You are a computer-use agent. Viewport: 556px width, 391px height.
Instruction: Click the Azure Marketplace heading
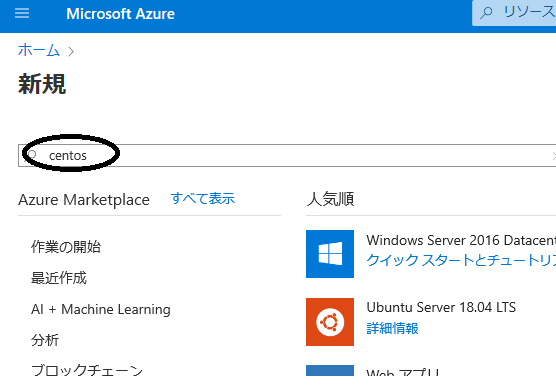coord(84,200)
